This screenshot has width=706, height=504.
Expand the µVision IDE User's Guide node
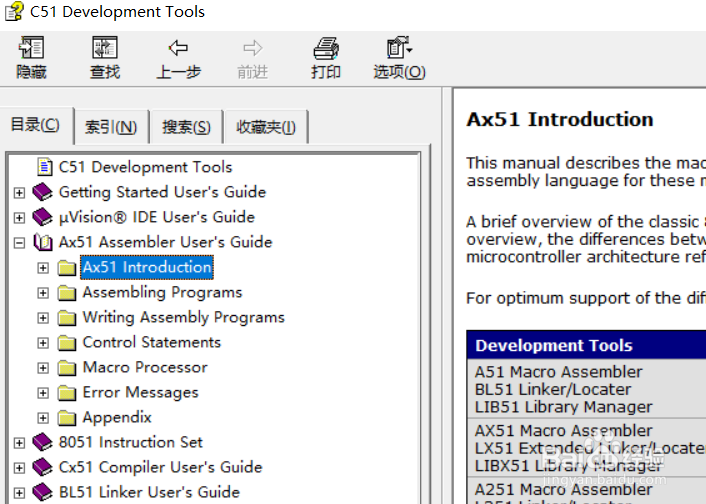click(19, 218)
